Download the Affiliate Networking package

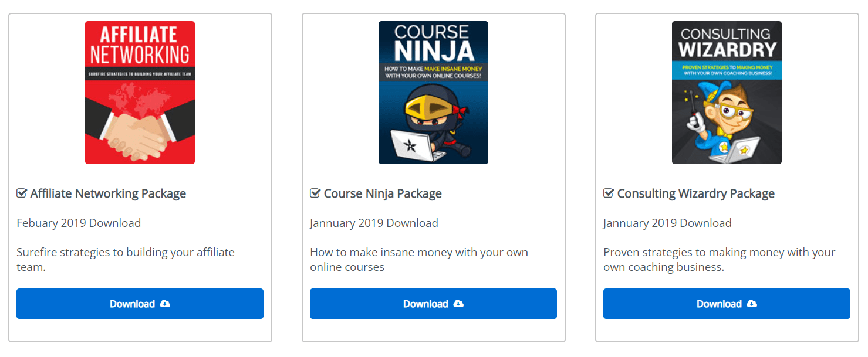point(133,304)
